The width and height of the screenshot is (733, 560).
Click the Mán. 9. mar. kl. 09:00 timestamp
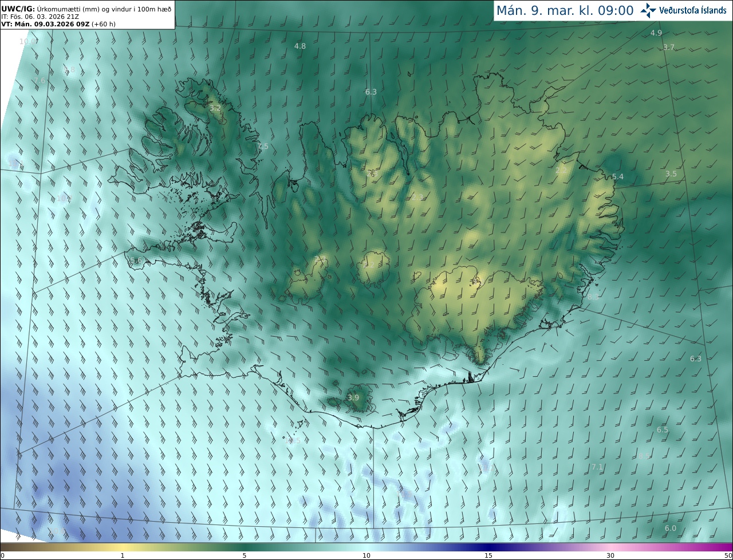(565, 10)
